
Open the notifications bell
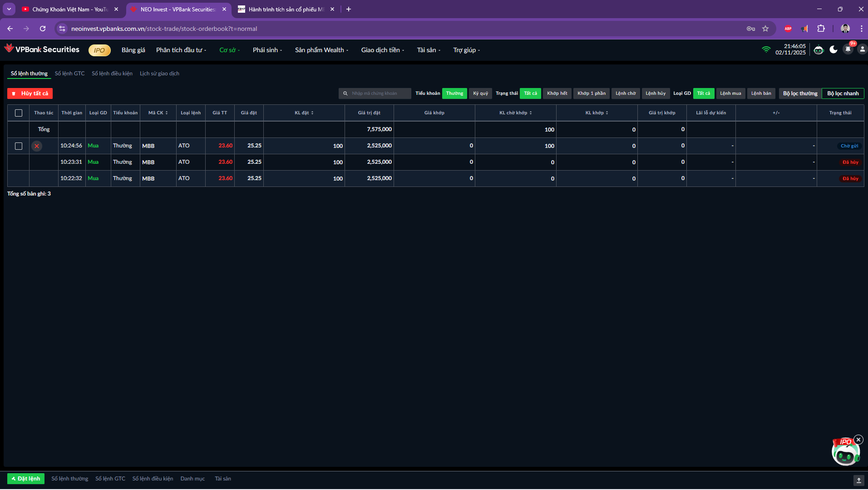coord(848,49)
